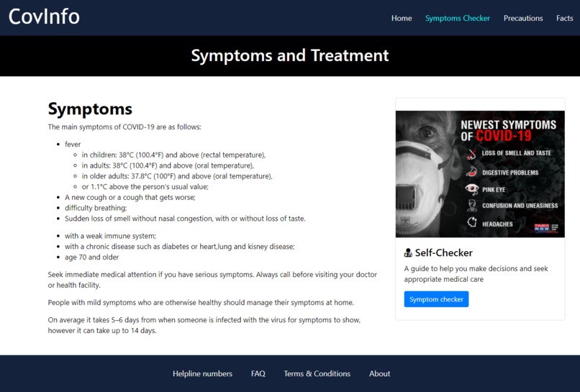Click the Self-Checker card title

(443, 253)
